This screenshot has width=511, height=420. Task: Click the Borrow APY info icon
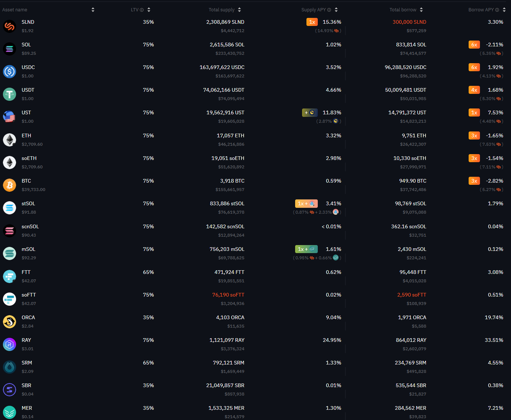pos(497,10)
